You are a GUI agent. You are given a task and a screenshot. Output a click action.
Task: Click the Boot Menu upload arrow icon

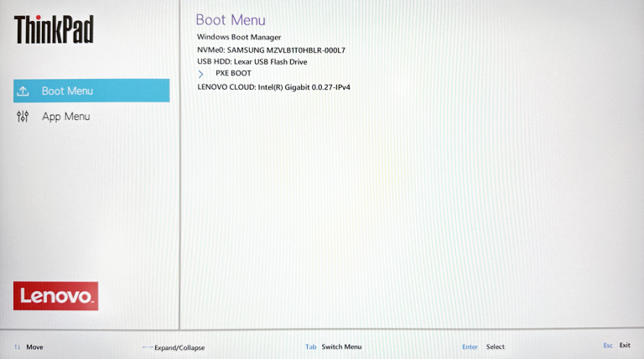tap(23, 91)
